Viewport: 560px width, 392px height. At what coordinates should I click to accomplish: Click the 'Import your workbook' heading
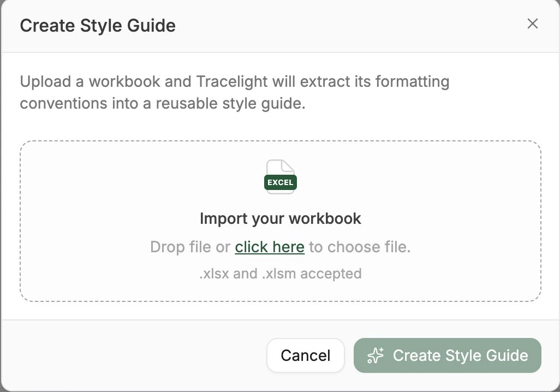[x=281, y=219]
